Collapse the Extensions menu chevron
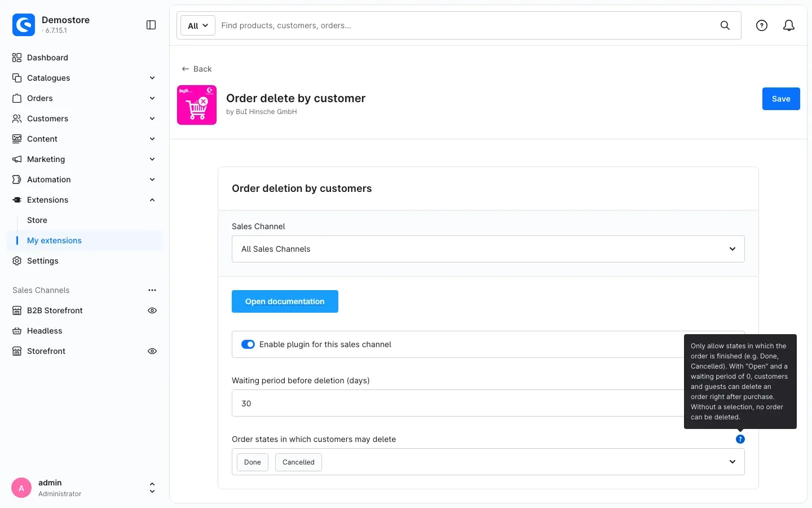 click(152, 200)
